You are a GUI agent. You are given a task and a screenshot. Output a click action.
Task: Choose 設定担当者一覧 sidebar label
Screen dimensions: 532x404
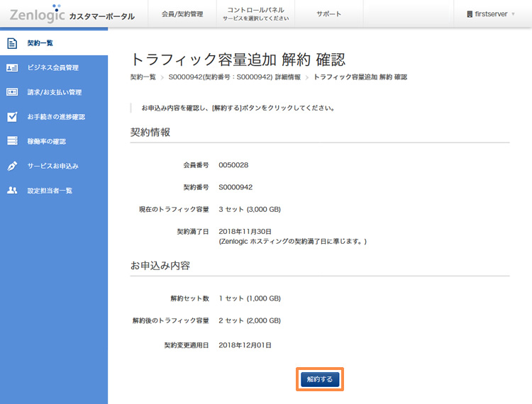click(50, 190)
